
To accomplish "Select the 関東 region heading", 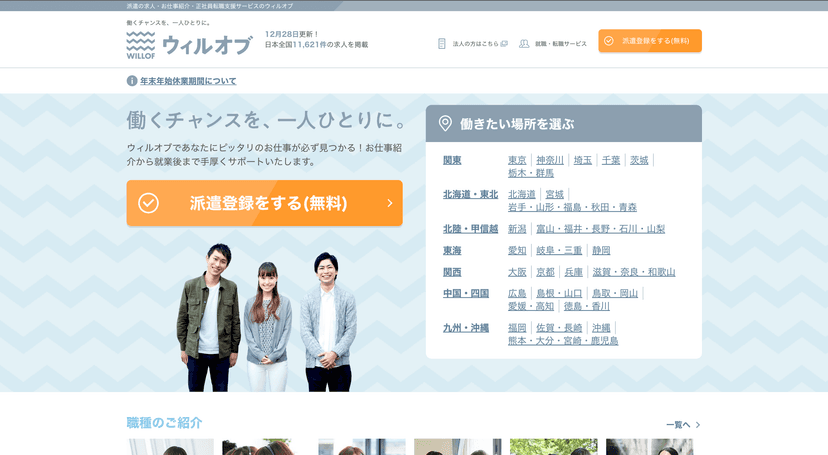I will coord(452,160).
